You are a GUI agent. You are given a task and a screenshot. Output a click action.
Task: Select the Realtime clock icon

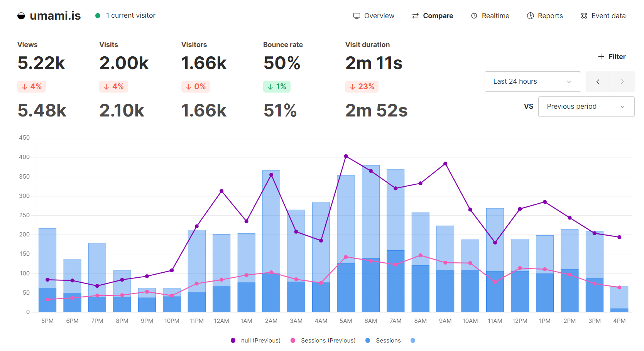(x=474, y=15)
